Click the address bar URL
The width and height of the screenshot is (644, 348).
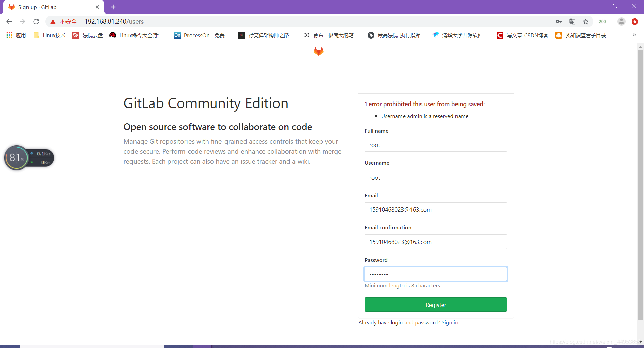click(114, 22)
